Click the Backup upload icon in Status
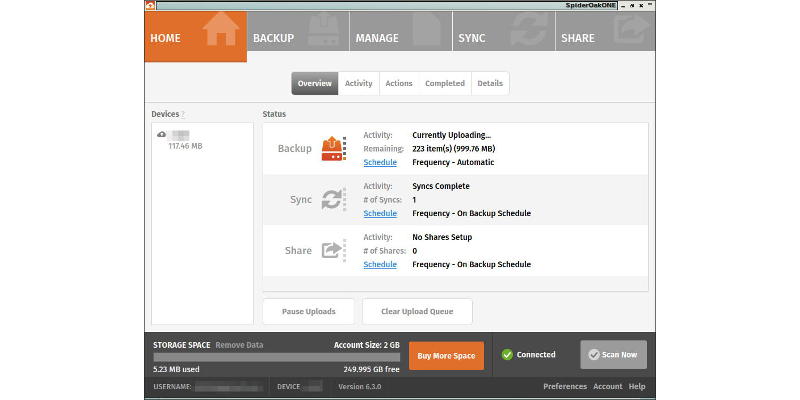This screenshot has height=400, width=800. coord(331,148)
